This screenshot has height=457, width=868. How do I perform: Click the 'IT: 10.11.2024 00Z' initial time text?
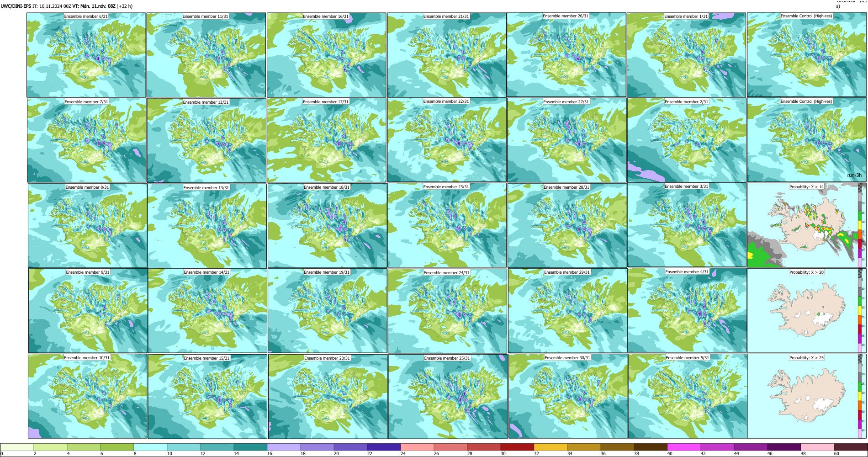[x=52, y=6]
